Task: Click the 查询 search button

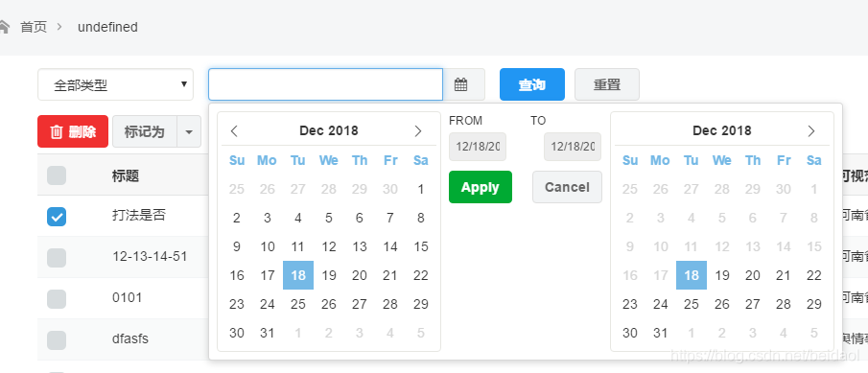Action: (x=532, y=84)
